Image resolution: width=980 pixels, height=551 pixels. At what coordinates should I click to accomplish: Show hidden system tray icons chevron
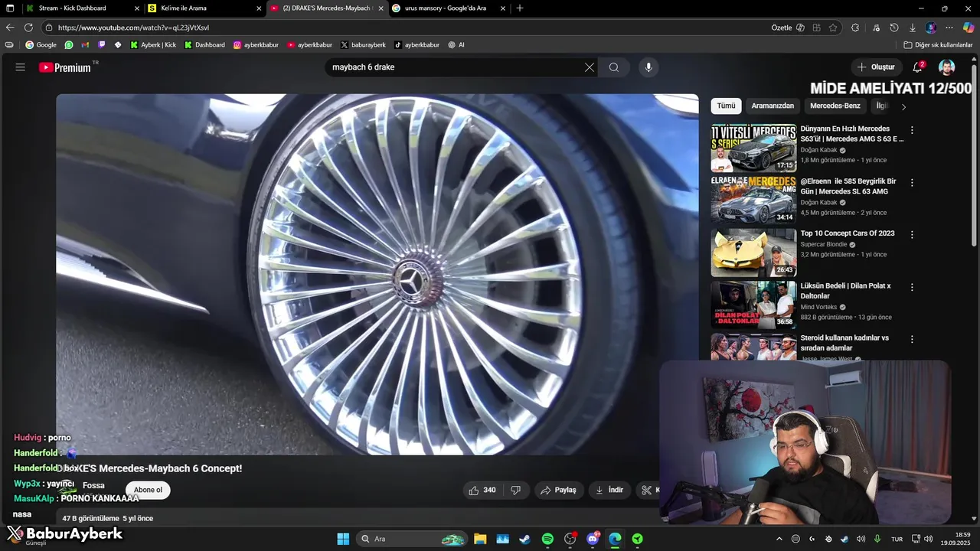[779, 539]
